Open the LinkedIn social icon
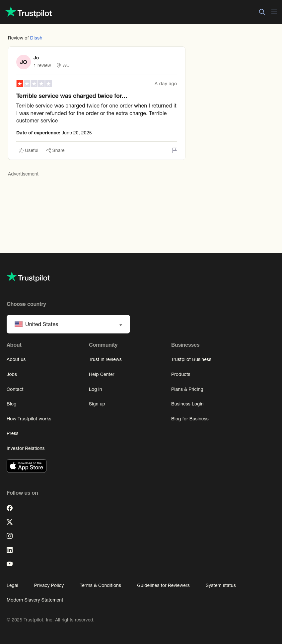 10,550
